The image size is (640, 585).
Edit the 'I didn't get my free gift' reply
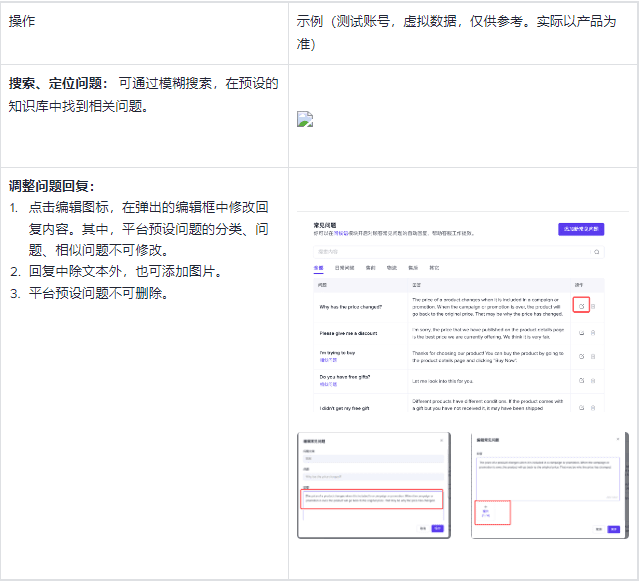[x=582, y=408]
